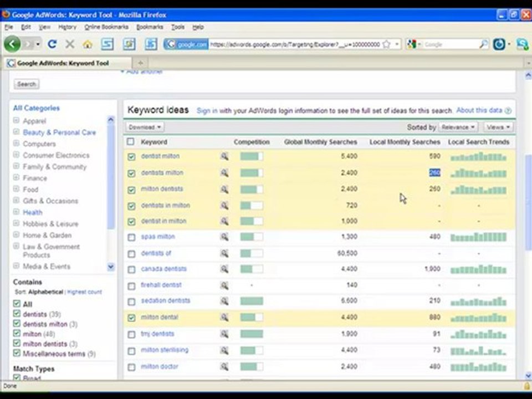532x399 pixels.
Task: Click the categories list scroll-up arrow
Action: click(x=111, y=120)
